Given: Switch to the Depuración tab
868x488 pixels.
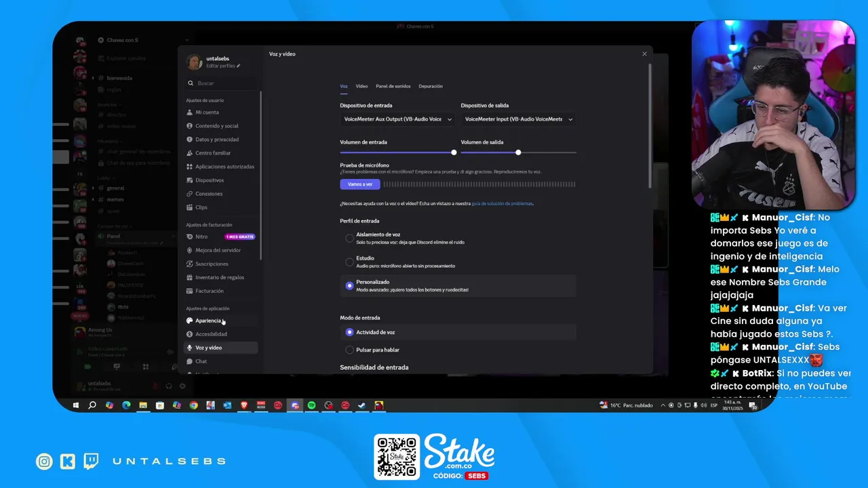Looking at the screenshot, I should click(x=431, y=86).
